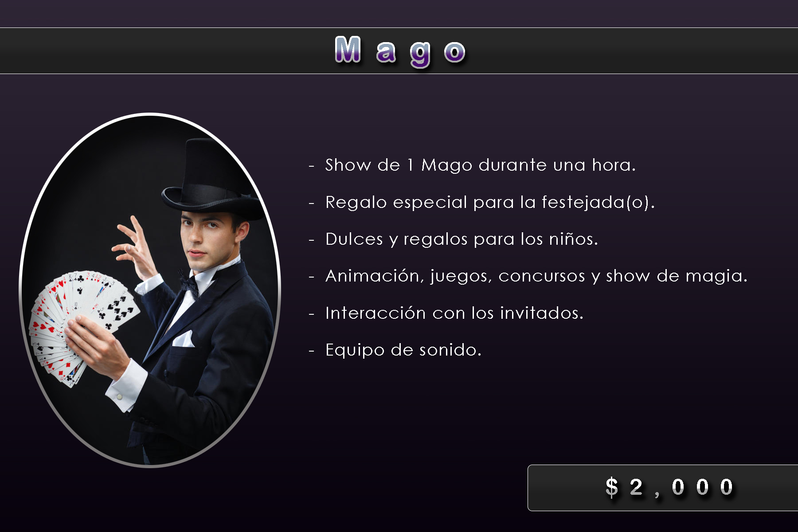Select the "Animación, juegos, concursos" line

[536, 276]
